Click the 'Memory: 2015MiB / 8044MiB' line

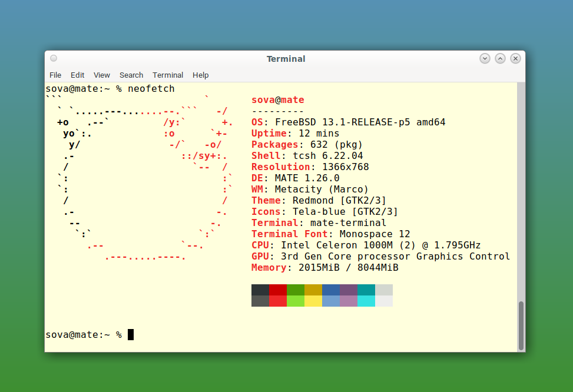(x=325, y=267)
